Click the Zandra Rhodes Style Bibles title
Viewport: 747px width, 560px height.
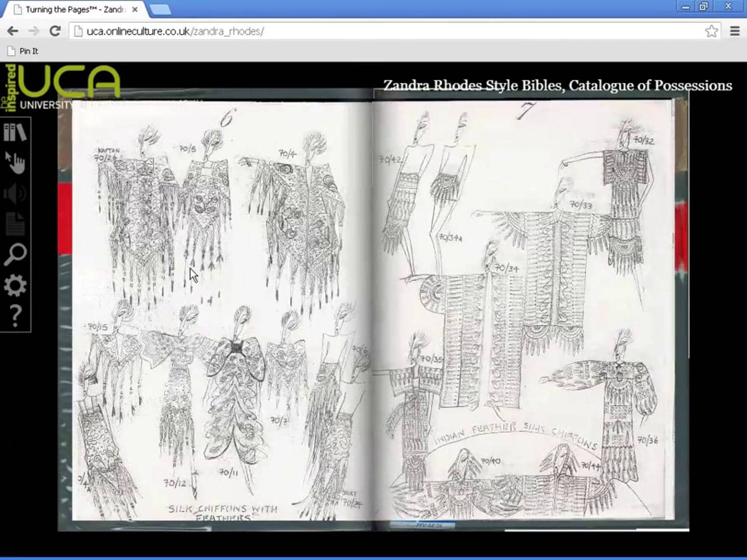(x=557, y=86)
